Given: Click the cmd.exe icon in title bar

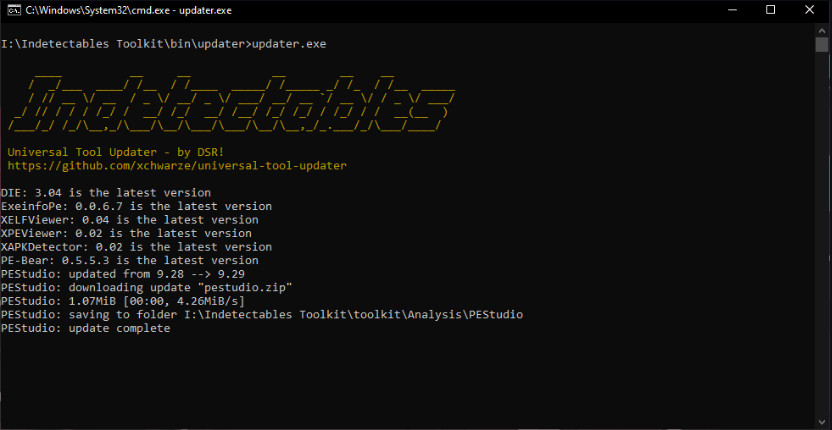Looking at the screenshot, I should 16,10.
